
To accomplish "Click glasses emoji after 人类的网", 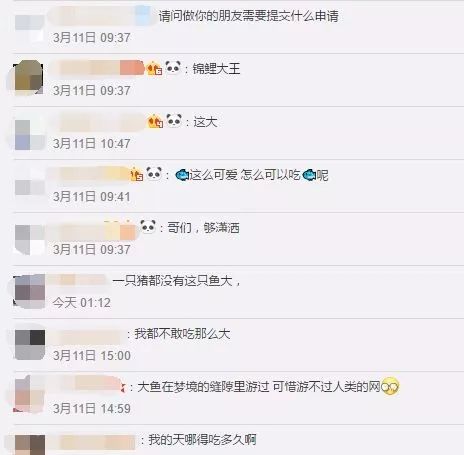I will pyautogui.click(x=390, y=387).
